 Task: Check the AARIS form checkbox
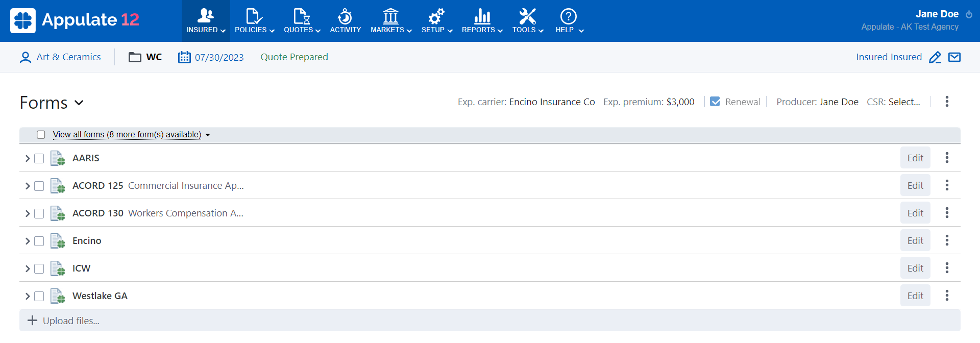pyautogui.click(x=39, y=159)
